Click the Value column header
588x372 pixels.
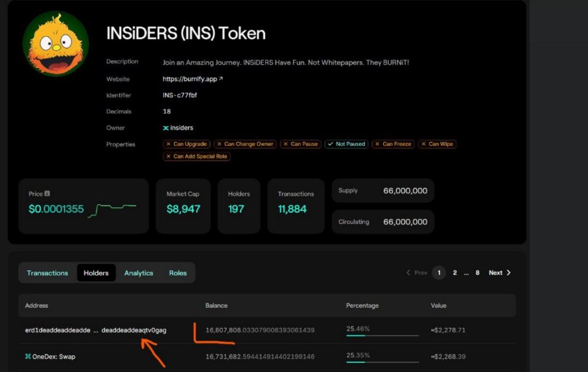point(438,306)
